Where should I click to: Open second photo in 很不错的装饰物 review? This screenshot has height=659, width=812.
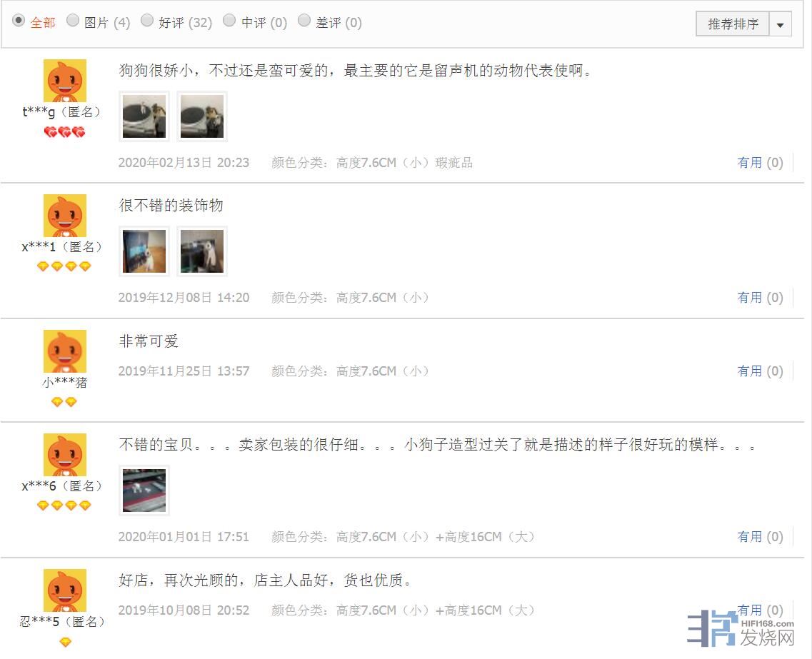pyautogui.click(x=202, y=251)
